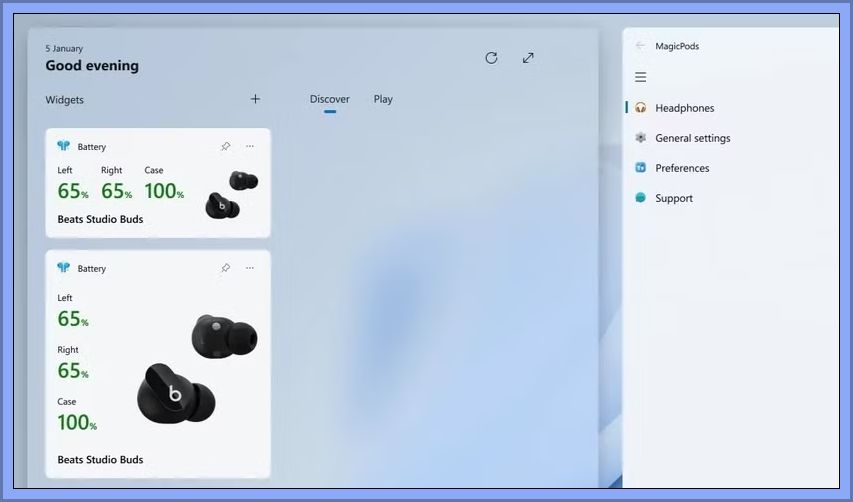Image resolution: width=853 pixels, height=502 pixels.
Task: Toggle the MagicPods hamburger menu
Action: 641,77
